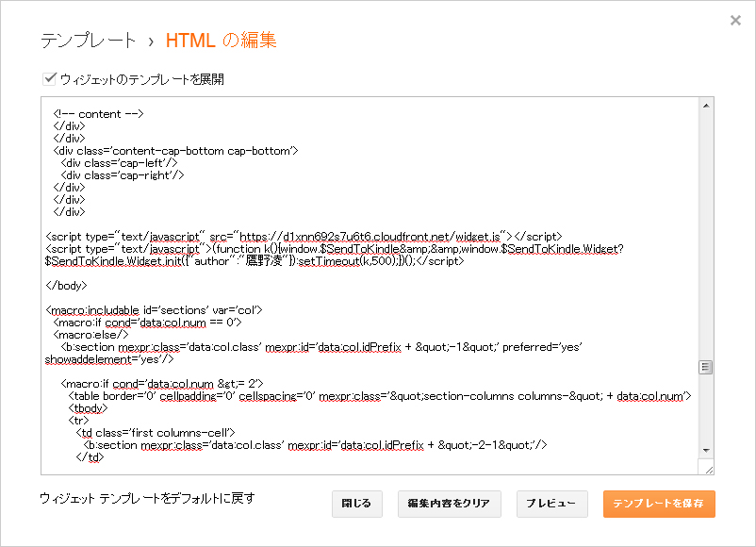This screenshot has height=547, width=756.
Task: Click the '<tbody>' tag line
Action: (x=89, y=408)
